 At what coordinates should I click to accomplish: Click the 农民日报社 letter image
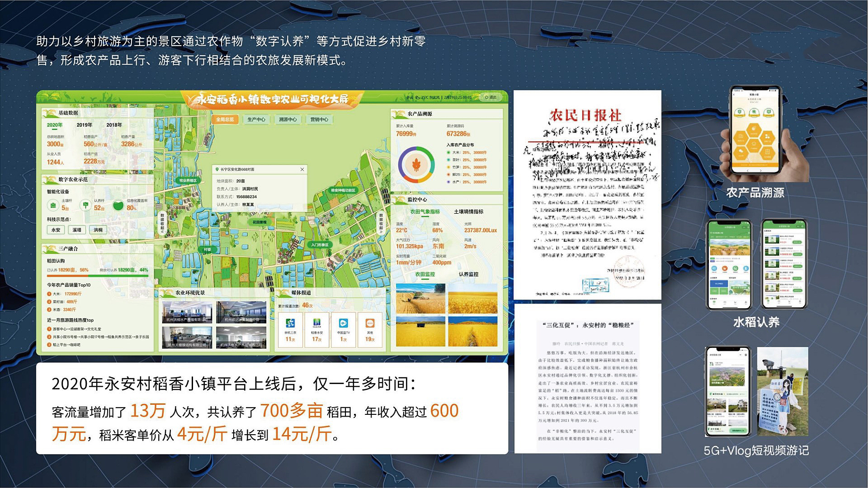click(x=588, y=195)
